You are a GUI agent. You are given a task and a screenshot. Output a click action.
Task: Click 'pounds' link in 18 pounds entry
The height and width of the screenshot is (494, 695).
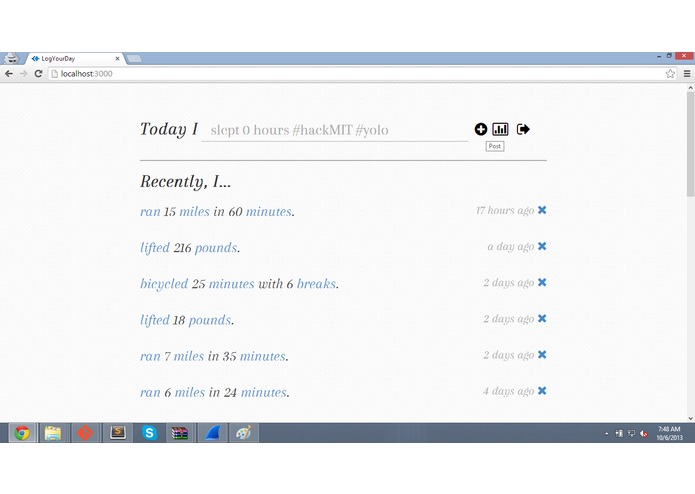point(210,320)
